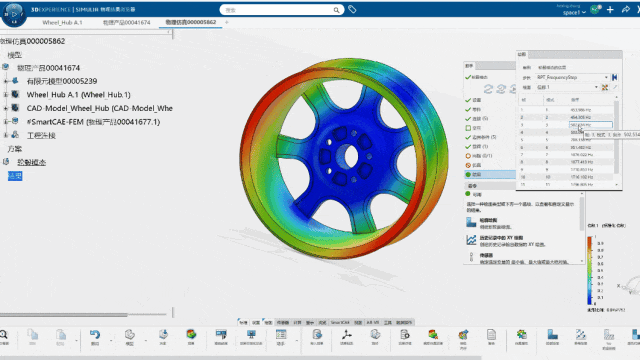Open the 3DEXPERIENCE compass
Screen dimensions: 640x360
(14, 14)
